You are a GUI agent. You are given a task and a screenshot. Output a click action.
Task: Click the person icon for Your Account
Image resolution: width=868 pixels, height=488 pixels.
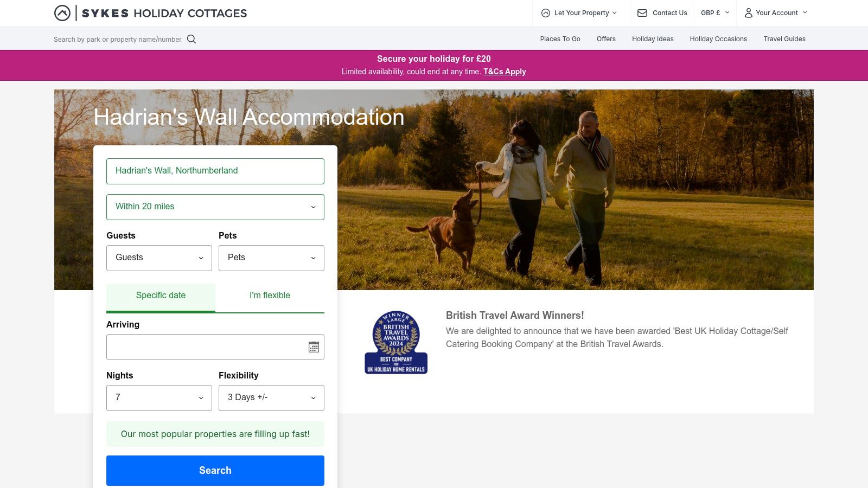[x=748, y=13]
